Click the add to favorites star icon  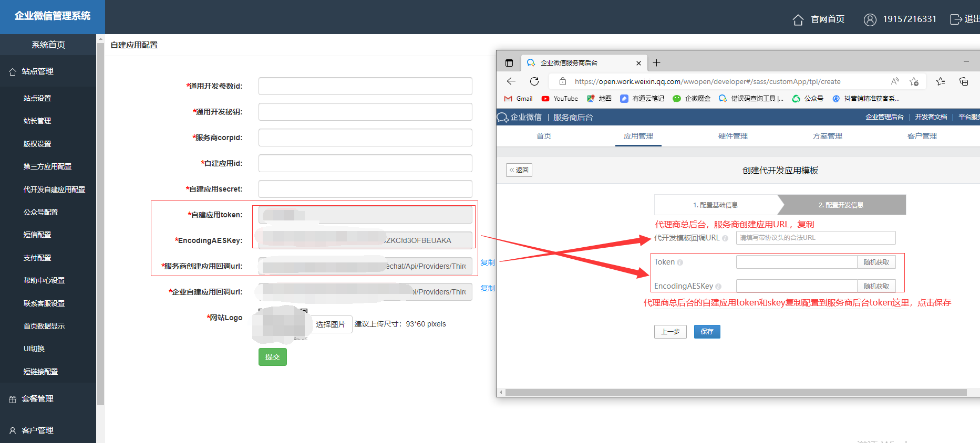click(914, 81)
